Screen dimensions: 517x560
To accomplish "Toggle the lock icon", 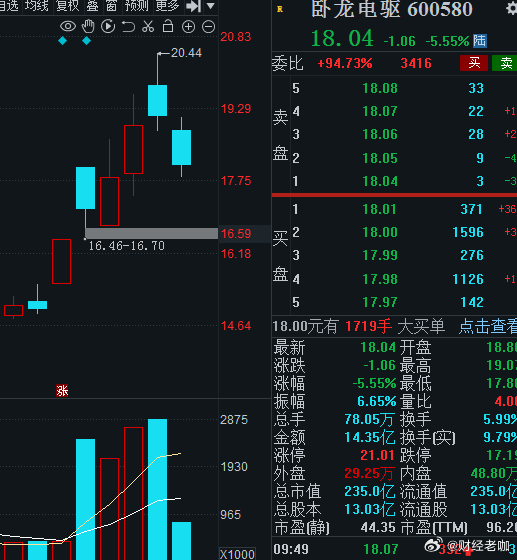I will pyautogui.click(x=168, y=26).
